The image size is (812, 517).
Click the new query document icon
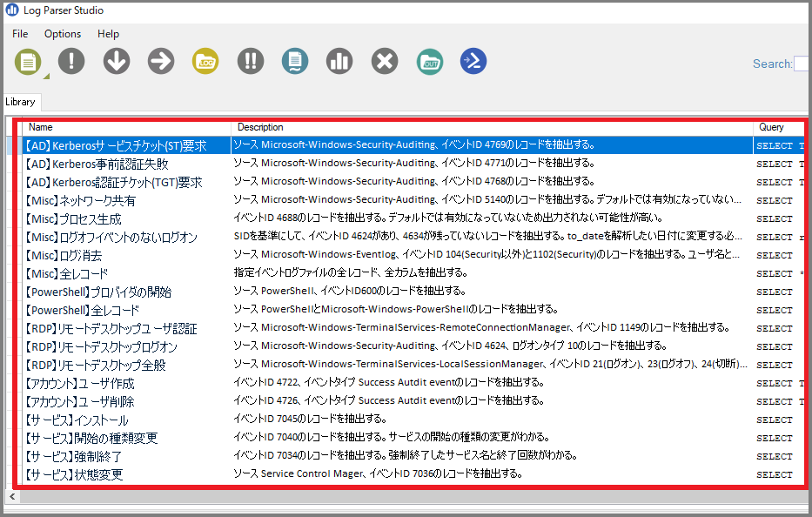28,62
